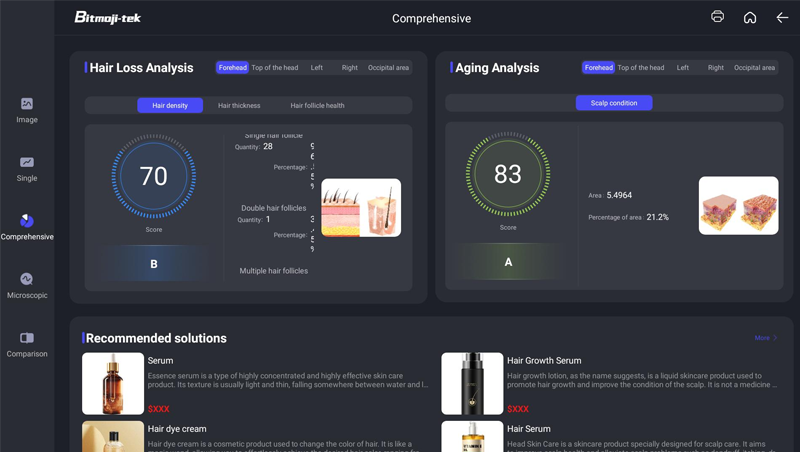Click the Recommended solutions heading
800x452 pixels.
(156, 338)
